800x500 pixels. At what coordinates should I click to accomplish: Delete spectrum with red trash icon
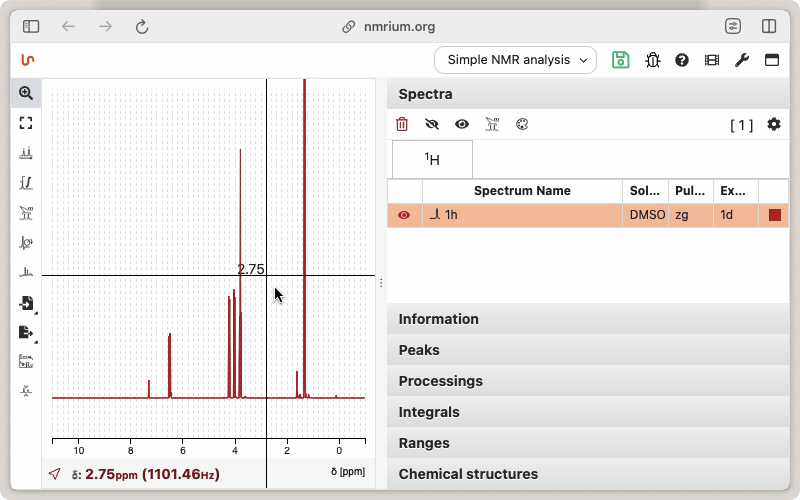(402, 125)
